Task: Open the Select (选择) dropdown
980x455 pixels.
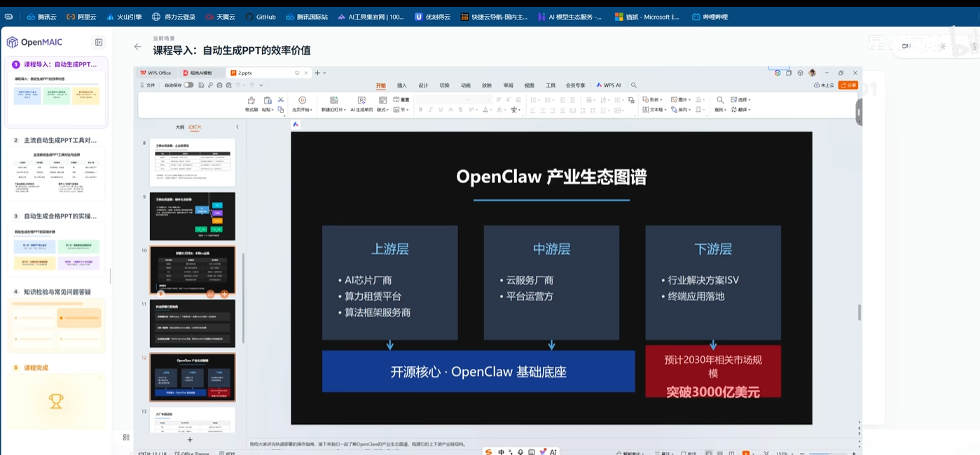Action: 741,100
